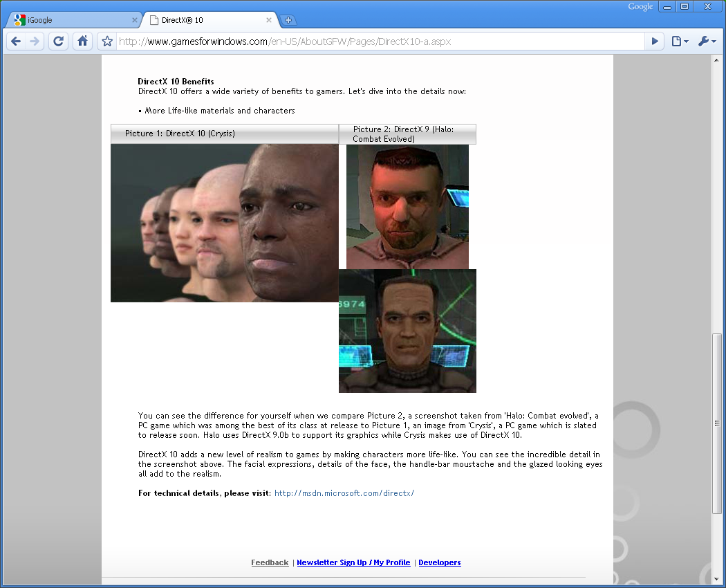
Task: Open the Page control menu
Action: tap(680, 42)
